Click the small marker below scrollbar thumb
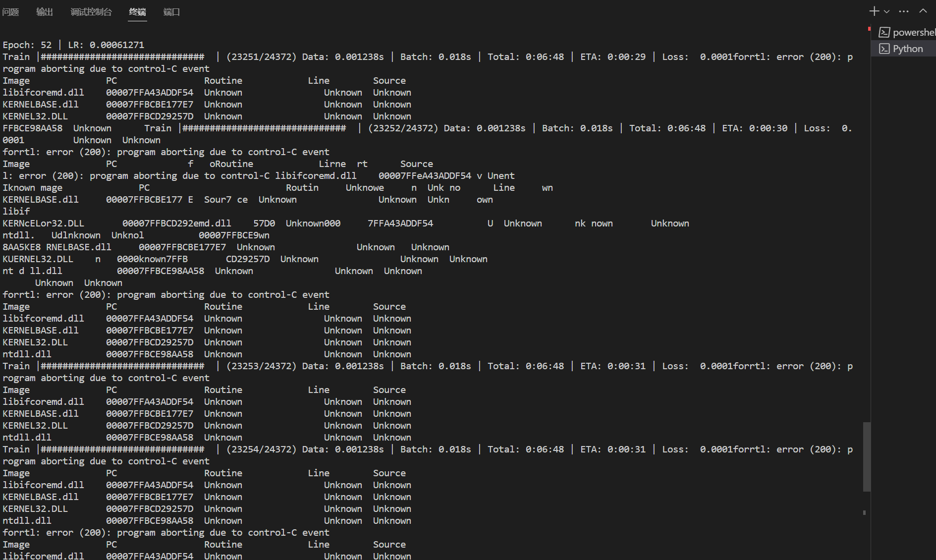This screenshot has width=936, height=560. (x=864, y=512)
